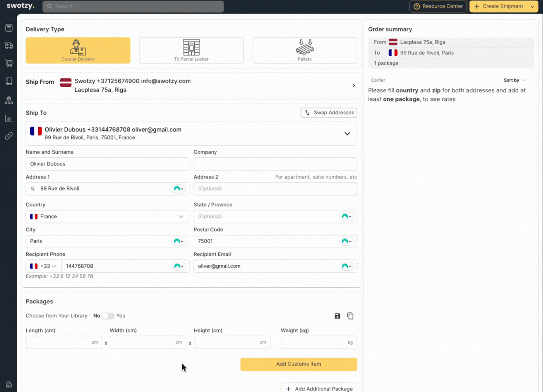The width and height of the screenshot is (543, 392).
Task: Select the network hierarchy icon in sidebar
Action: click(x=9, y=100)
